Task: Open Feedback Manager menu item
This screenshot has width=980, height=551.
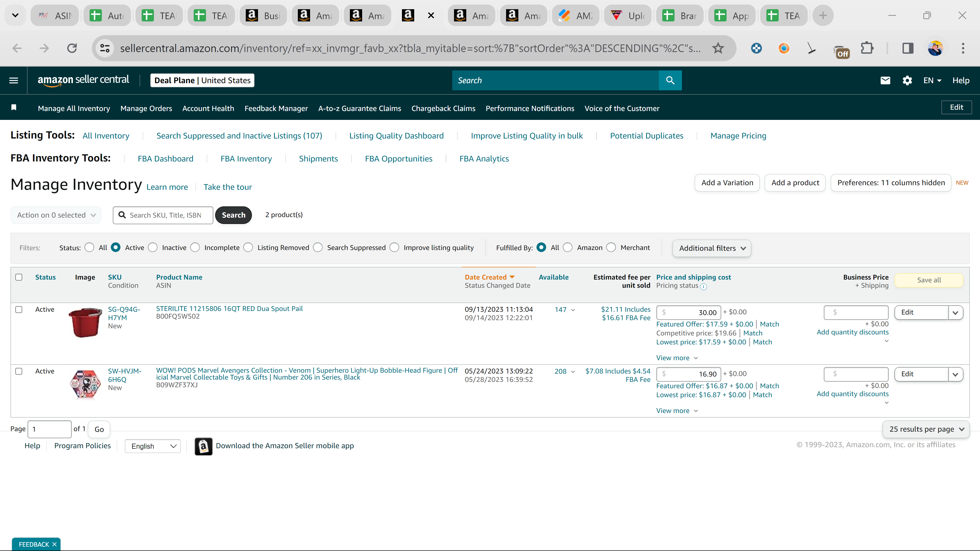Action: point(276,108)
